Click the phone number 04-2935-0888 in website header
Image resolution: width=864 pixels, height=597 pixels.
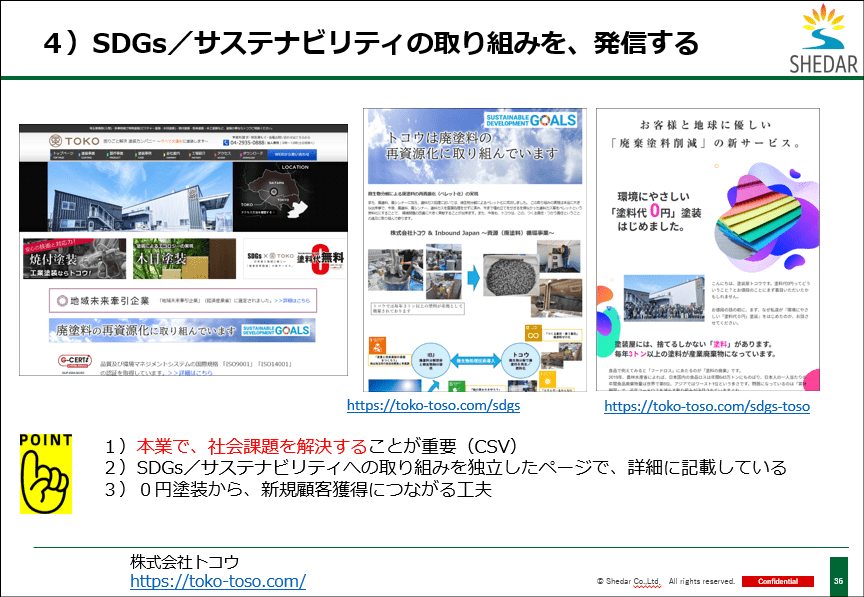coord(246,142)
